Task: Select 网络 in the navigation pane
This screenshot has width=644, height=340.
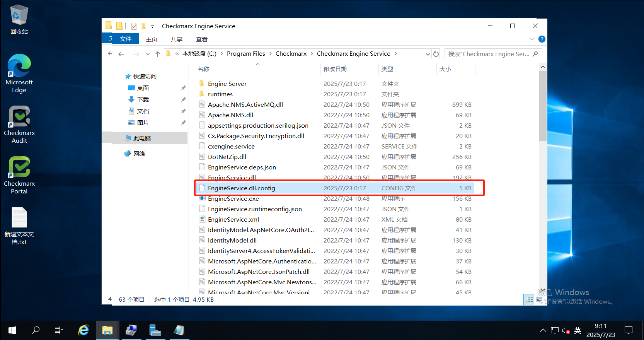Action: point(139,154)
